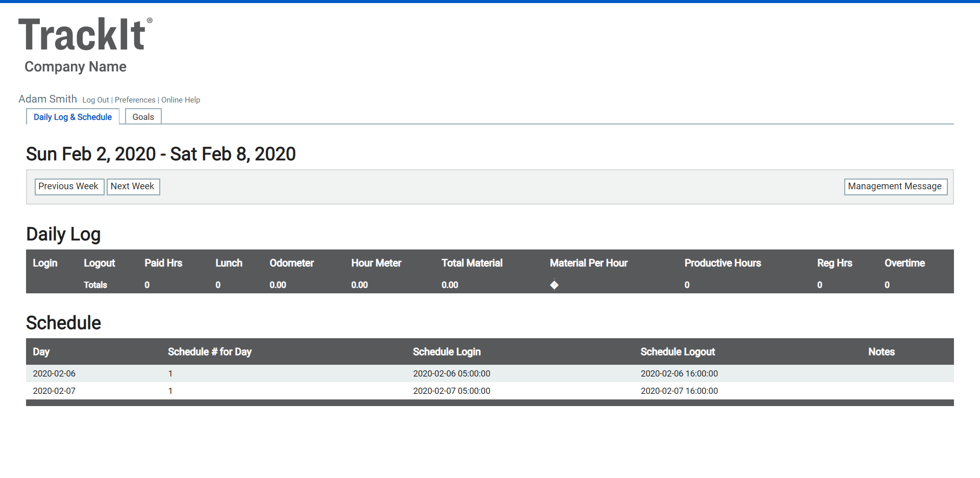Click the Schedule # for Day header
The image size is (980, 478).
coord(210,352)
